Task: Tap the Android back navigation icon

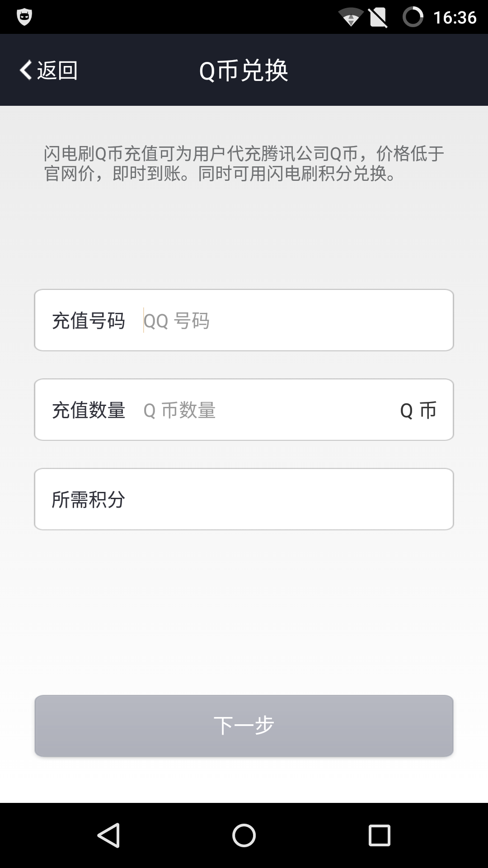Action: pyautogui.click(x=108, y=835)
